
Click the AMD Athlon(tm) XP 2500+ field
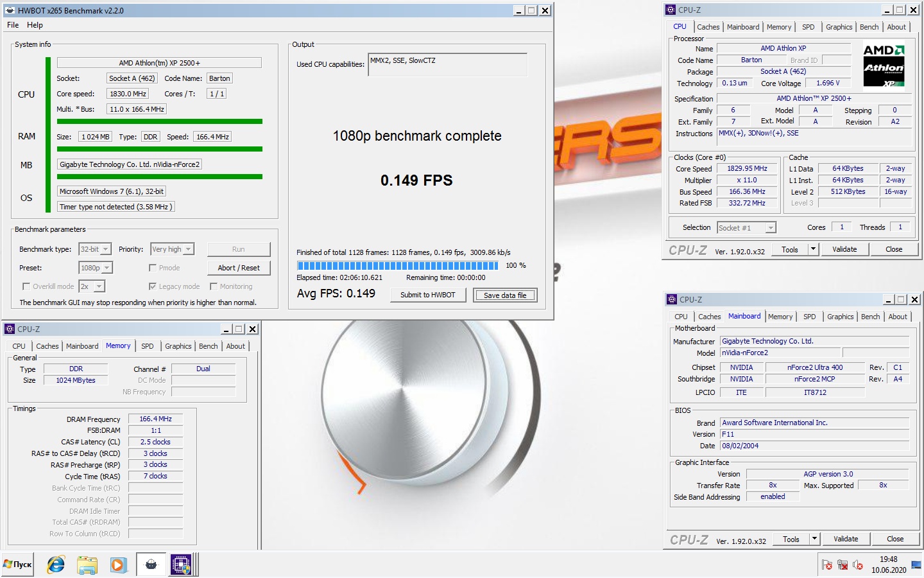(x=159, y=63)
